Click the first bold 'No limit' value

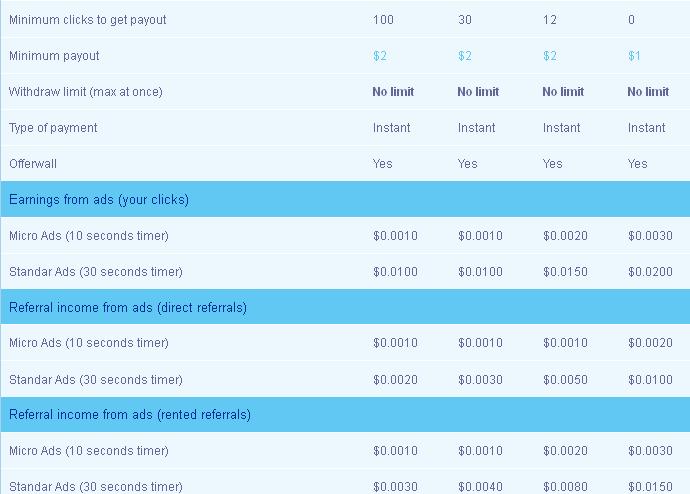click(x=393, y=91)
